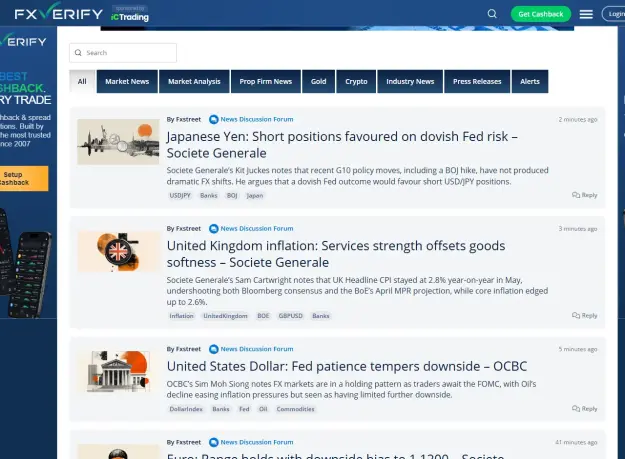Click the Login button
The image size is (625, 459).
tap(614, 14)
